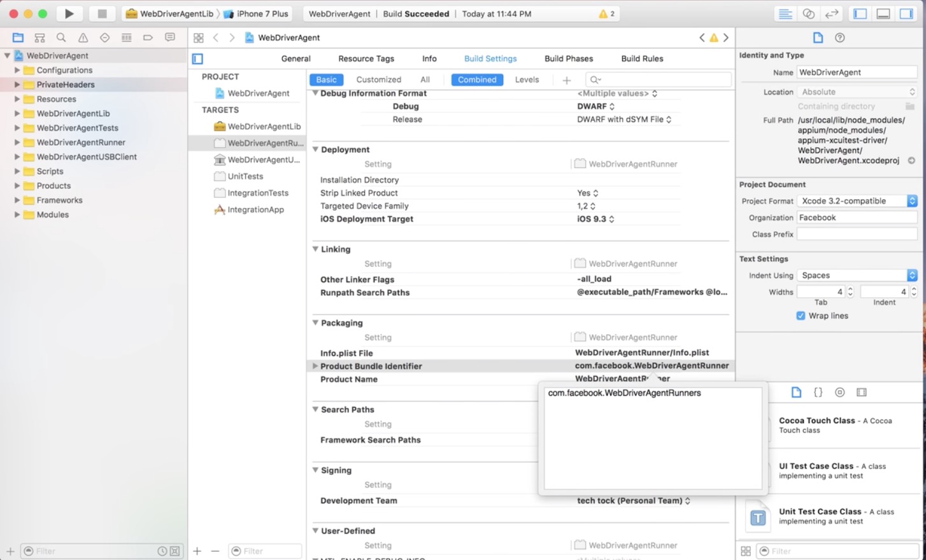This screenshot has height=560, width=926.
Task: Switch to the General tab
Action: [296, 59]
